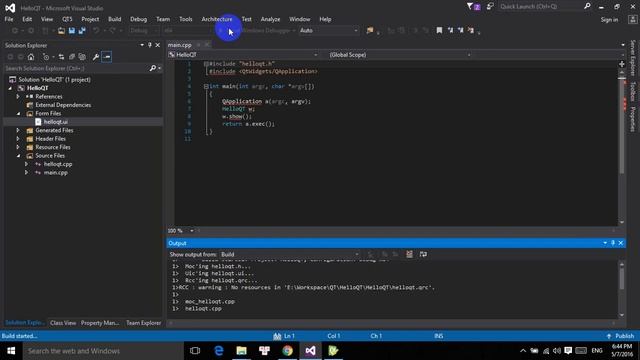
Task: Click the Quick Launch input field
Action: point(541,7)
